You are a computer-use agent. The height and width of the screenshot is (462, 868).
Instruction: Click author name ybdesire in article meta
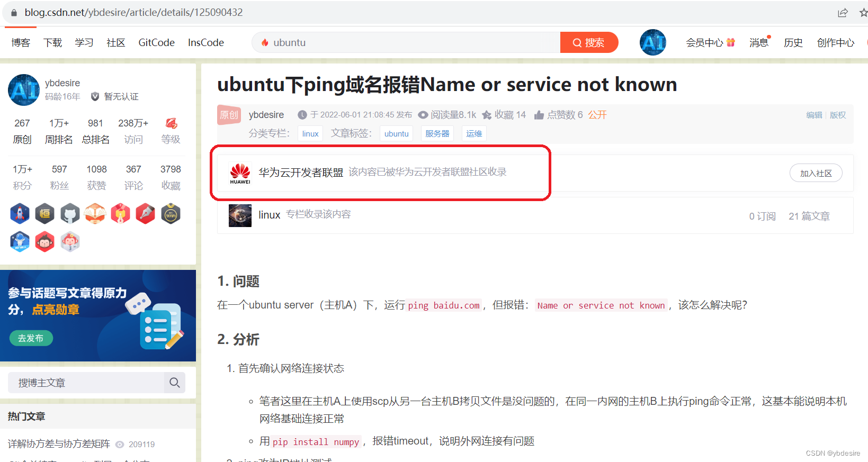[266, 115]
